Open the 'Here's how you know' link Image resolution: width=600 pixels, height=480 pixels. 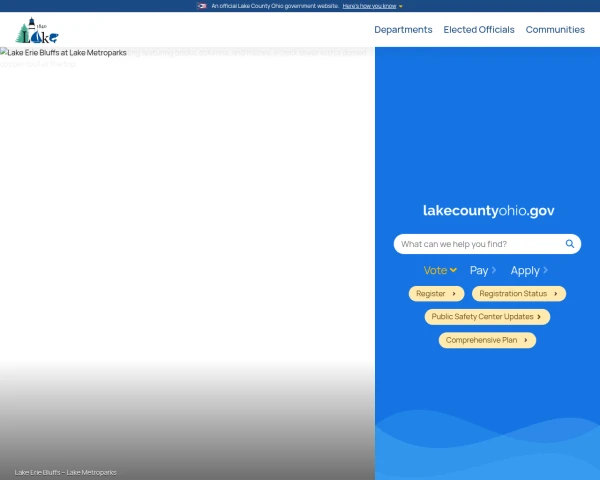pyautogui.click(x=369, y=6)
